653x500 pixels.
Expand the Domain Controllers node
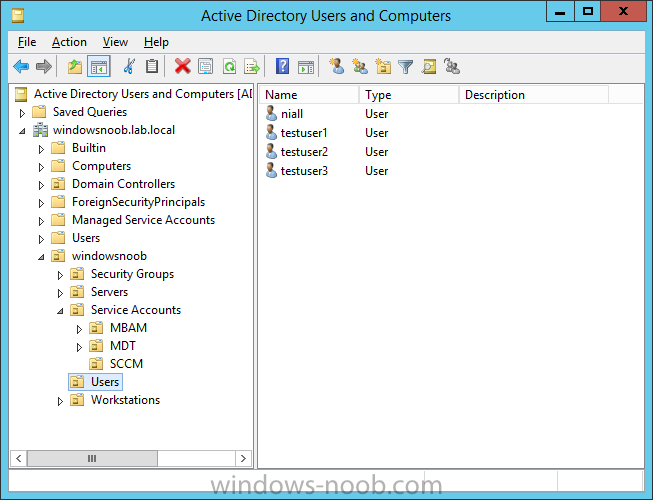(41, 185)
